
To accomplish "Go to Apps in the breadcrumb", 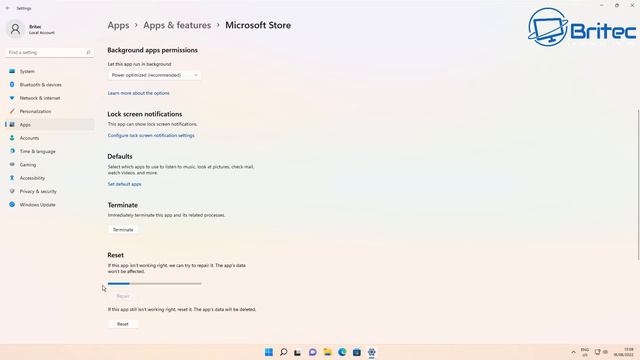I will coord(118,25).
